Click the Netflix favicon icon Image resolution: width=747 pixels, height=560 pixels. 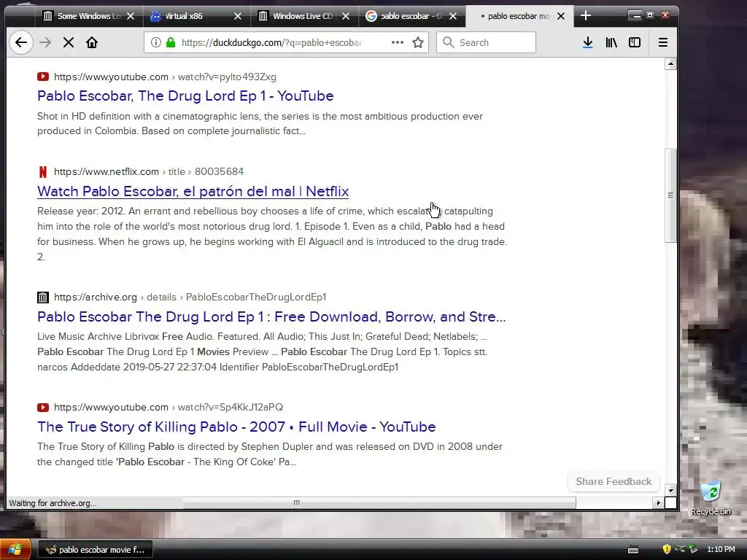[x=43, y=171]
